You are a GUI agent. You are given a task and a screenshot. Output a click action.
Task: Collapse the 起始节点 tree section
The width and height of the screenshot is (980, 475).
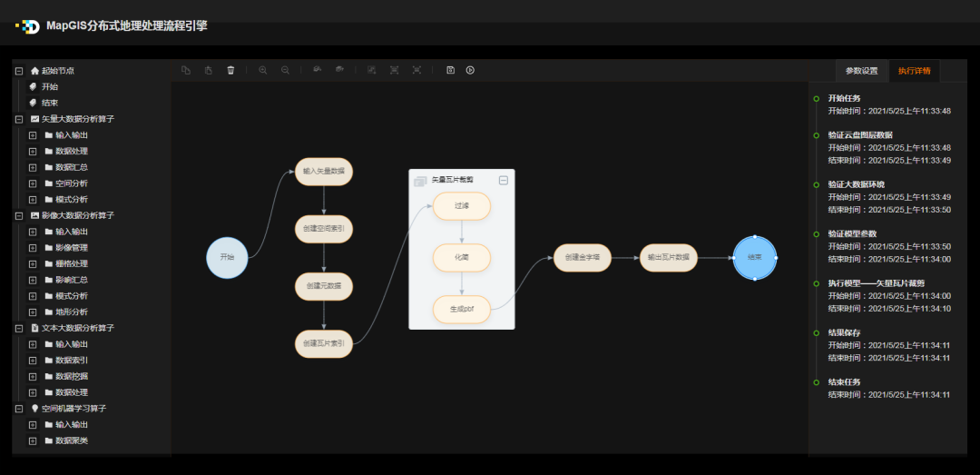point(19,72)
